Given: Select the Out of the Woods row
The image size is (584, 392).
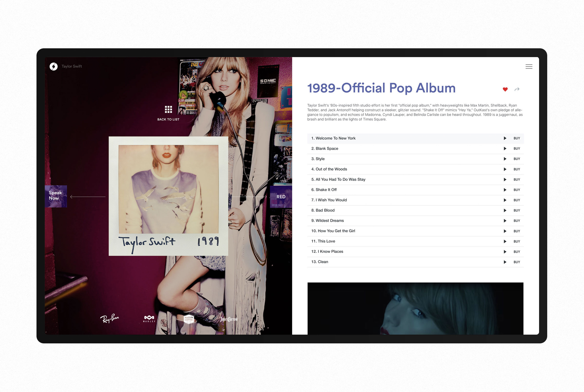Looking at the screenshot, I should point(415,169).
